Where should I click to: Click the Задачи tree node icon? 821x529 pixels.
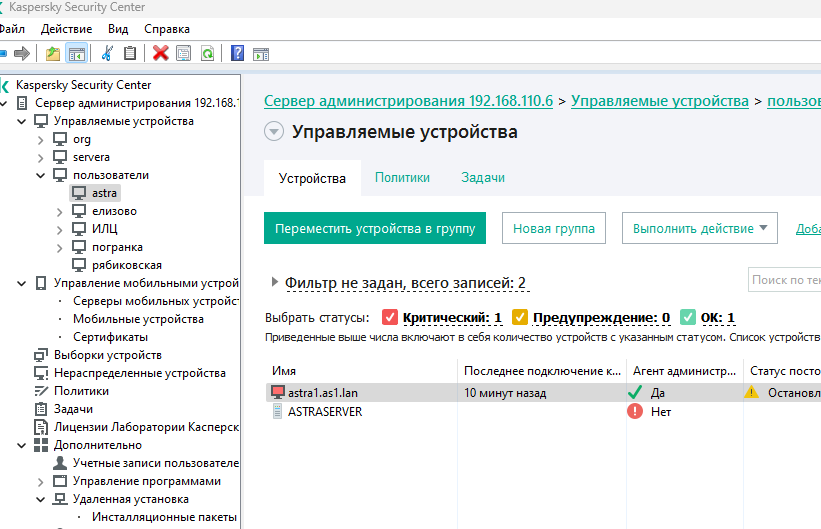coord(41,409)
